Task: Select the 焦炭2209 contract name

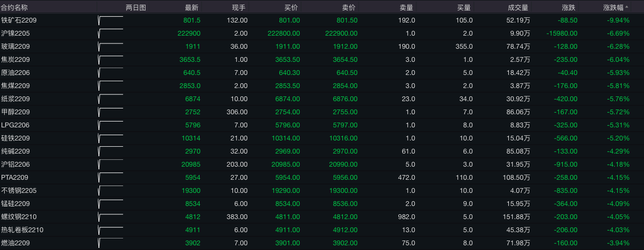Action: [x=16, y=60]
